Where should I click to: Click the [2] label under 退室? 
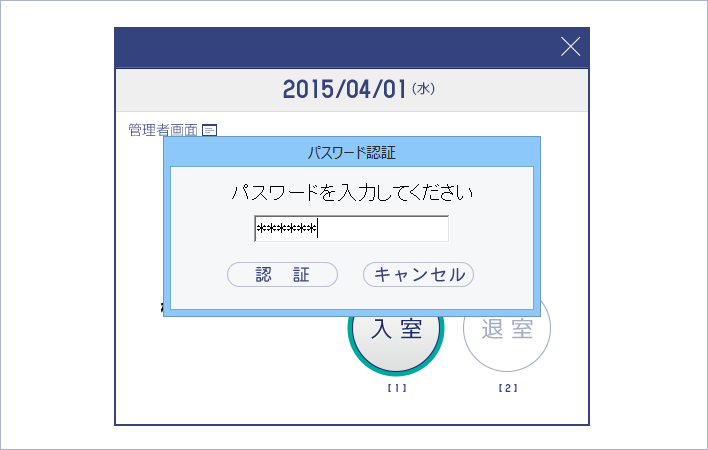508,388
